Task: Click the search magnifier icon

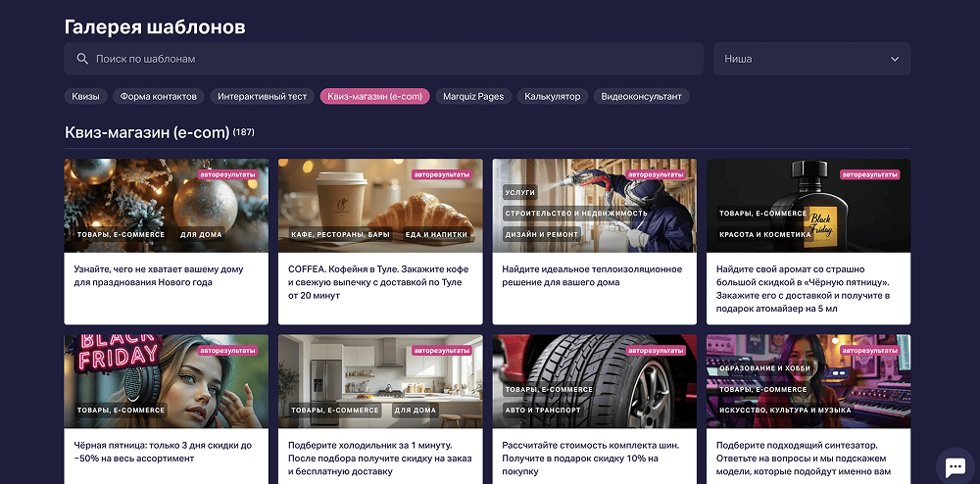Action: pyautogui.click(x=82, y=59)
